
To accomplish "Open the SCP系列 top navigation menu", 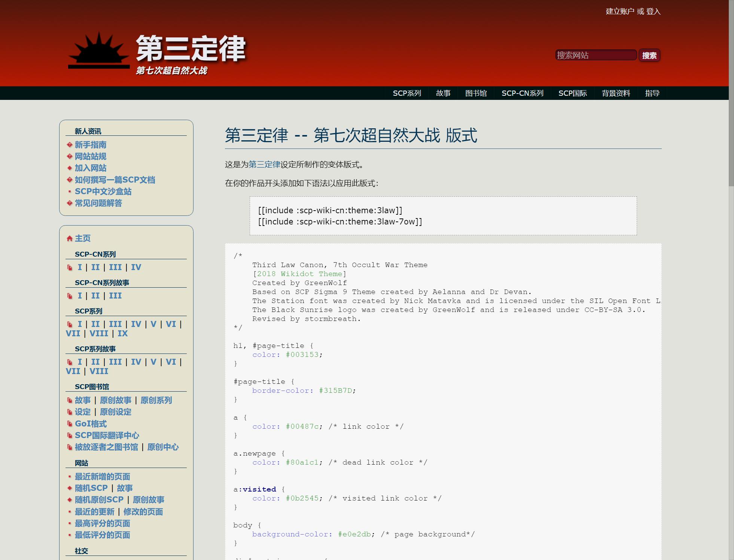I will 407,93.
